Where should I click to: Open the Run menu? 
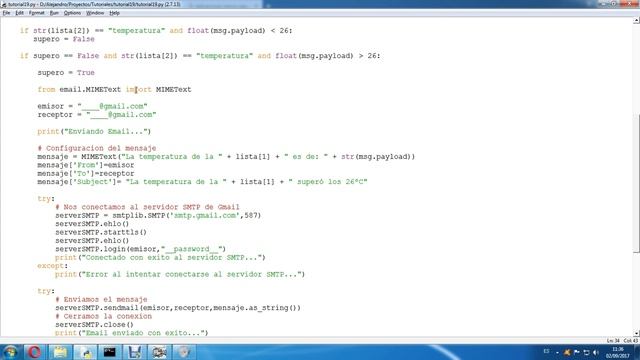(54, 13)
